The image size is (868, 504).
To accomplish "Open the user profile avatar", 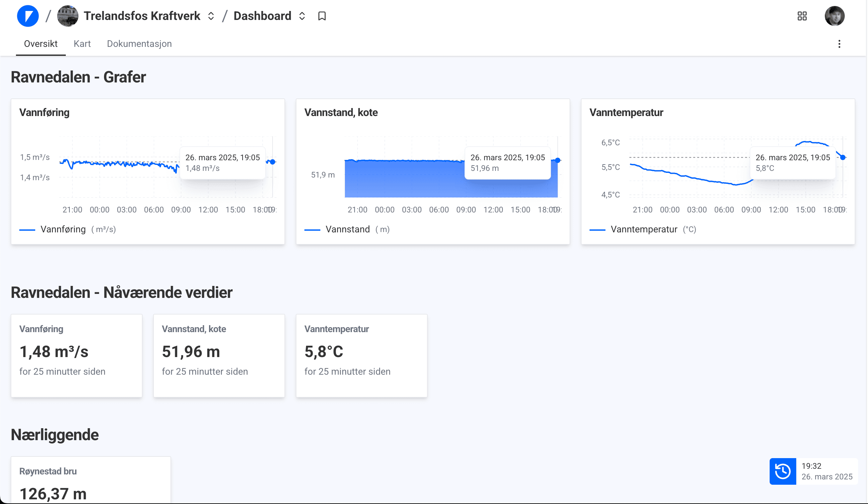I will [834, 16].
